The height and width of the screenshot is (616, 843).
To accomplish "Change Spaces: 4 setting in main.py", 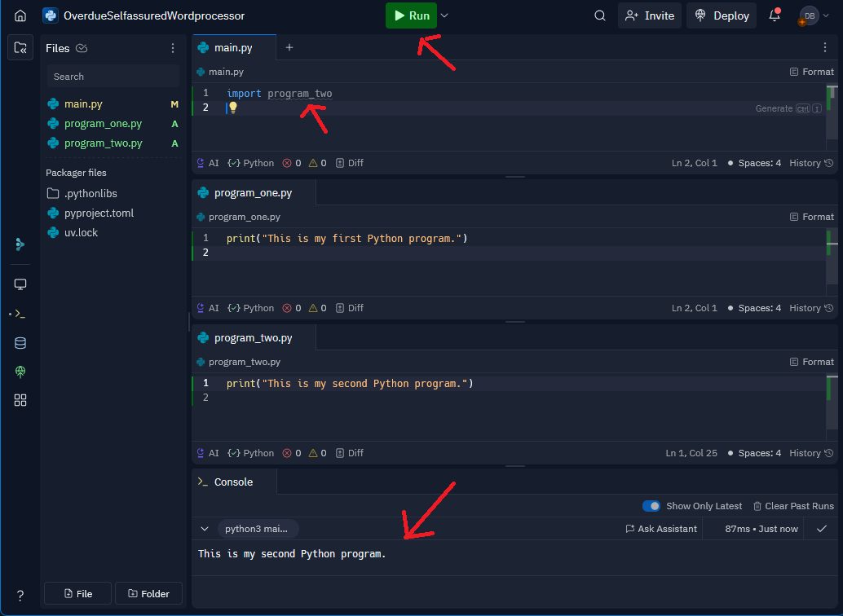I will click(754, 163).
